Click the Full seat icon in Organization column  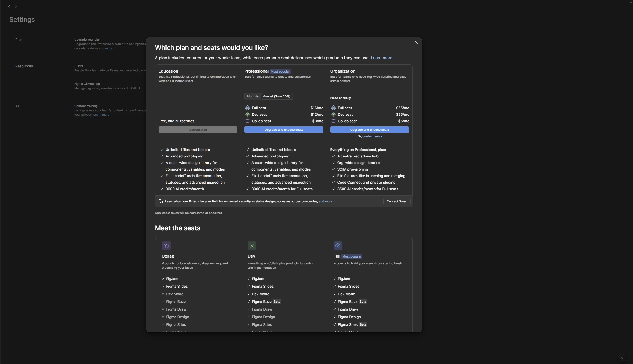click(x=333, y=108)
